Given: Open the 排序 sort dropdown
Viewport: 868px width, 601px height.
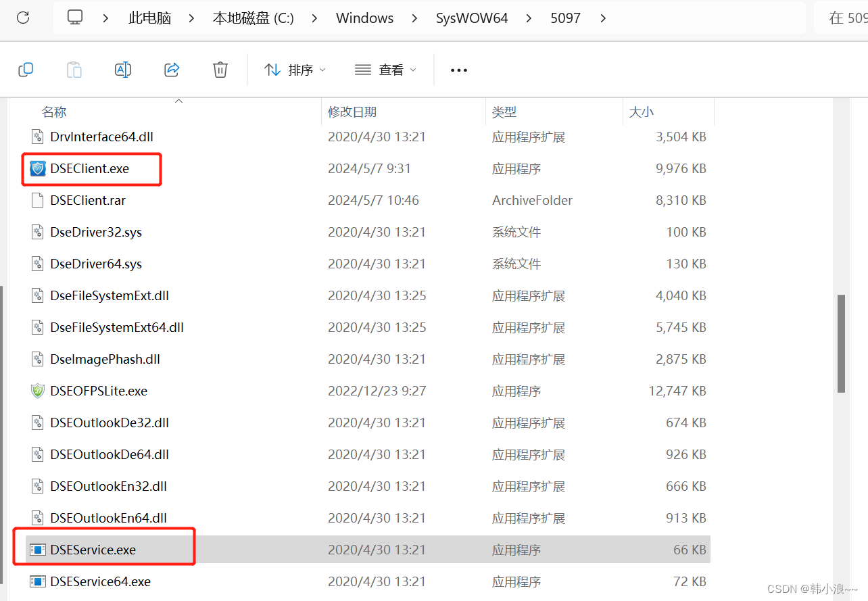Looking at the screenshot, I should point(295,70).
